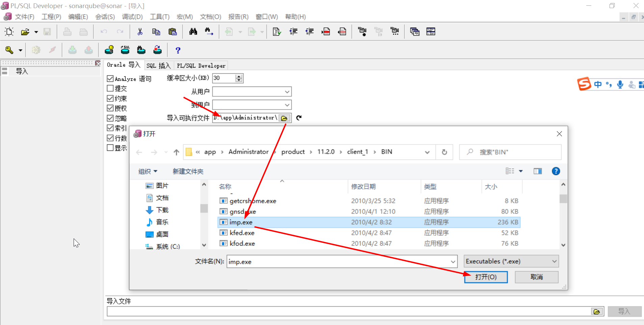Toggle the 行数 checkbox
This screenshot has width=644, height=325.
[110, 138]
